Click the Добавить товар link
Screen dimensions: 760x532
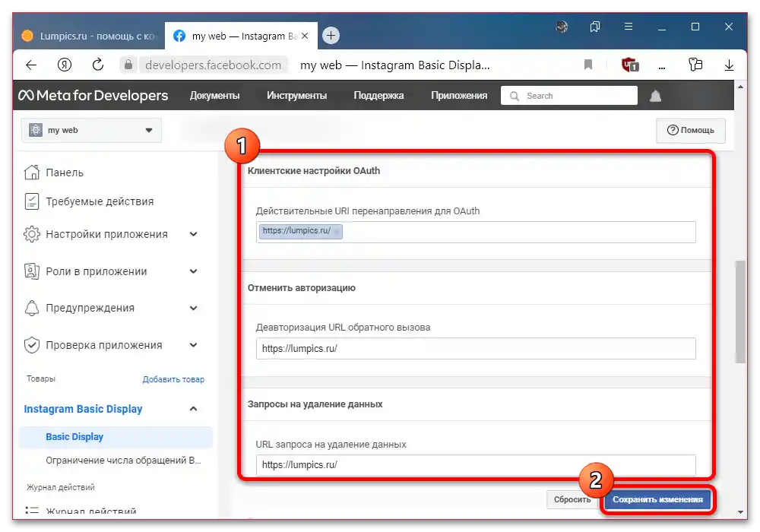[173, 379]
